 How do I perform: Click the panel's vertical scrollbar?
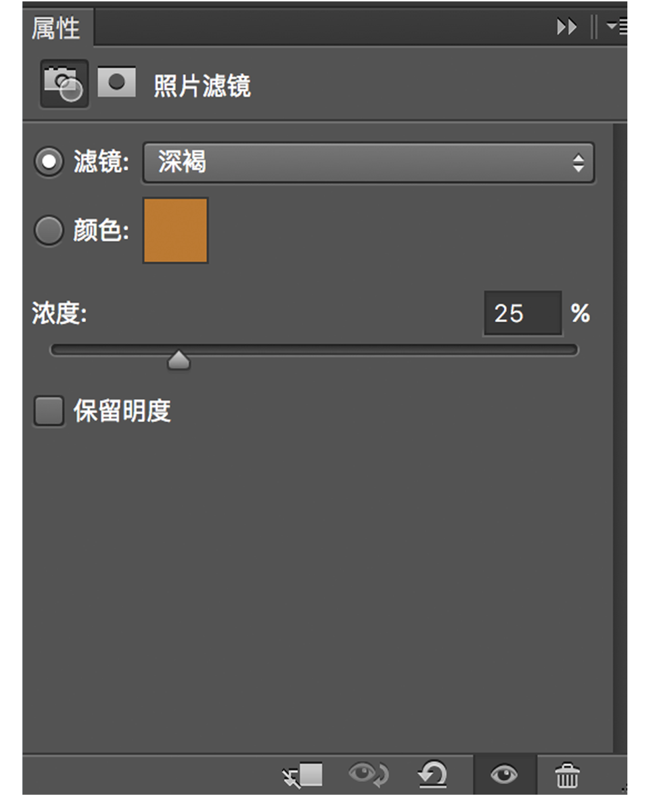coord(619,433)
